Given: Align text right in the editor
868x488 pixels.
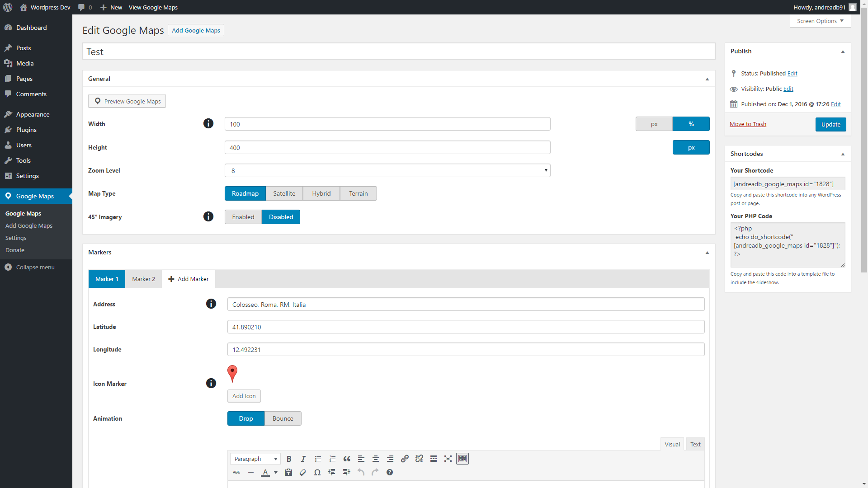Looking at the screenshot, I should coord(390,459).
